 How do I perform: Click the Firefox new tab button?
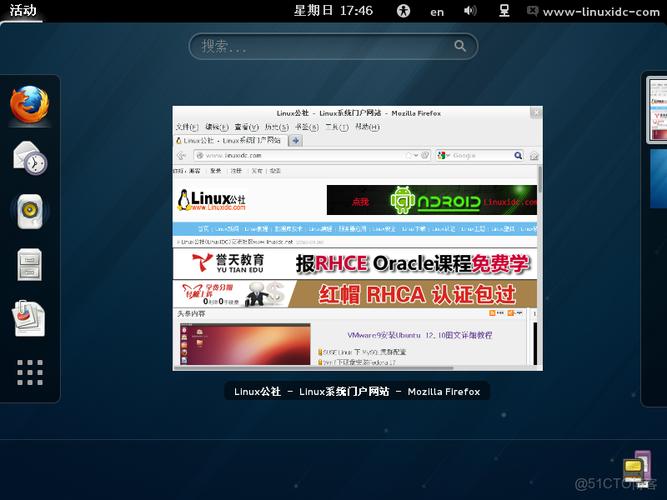coord(296,140)
